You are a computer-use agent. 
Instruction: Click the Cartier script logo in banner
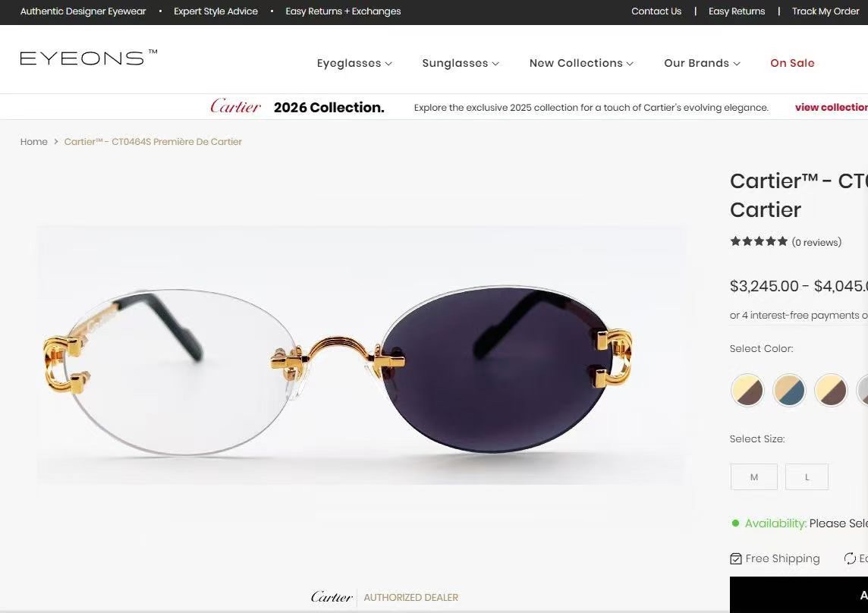pyautogui.click(x=235, y=106)
